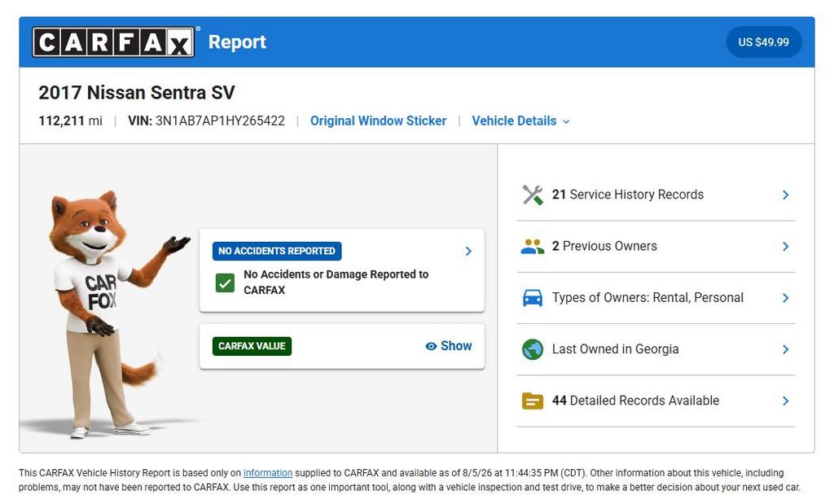834x504 pixels.
Task: Select the '44 Detailed Records Available' text
Action: 635,401
